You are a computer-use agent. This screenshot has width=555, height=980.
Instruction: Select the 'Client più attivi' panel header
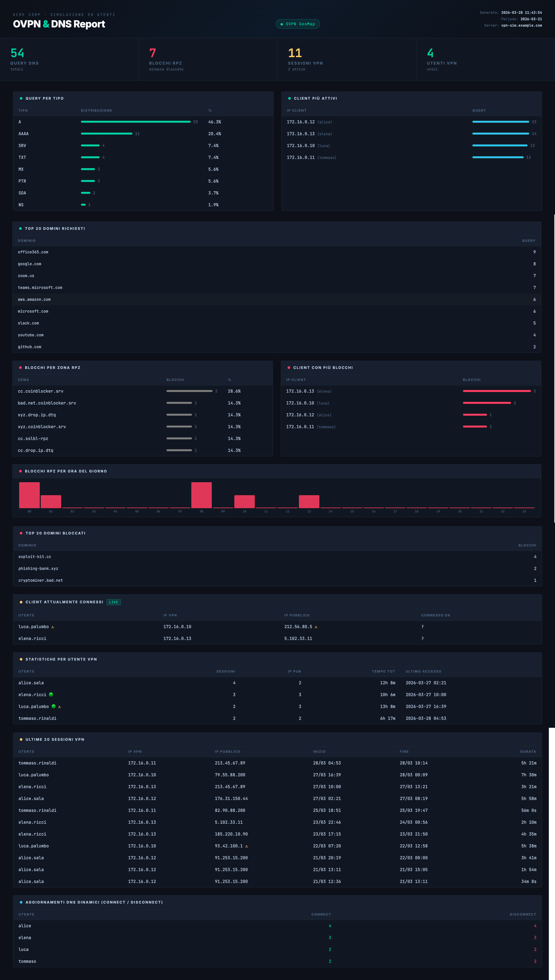(316, 98)
